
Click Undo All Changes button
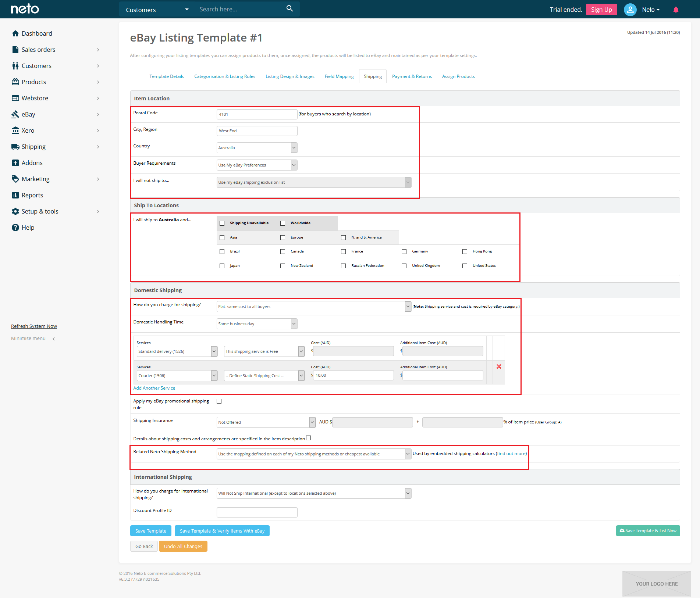click(183, 546)
